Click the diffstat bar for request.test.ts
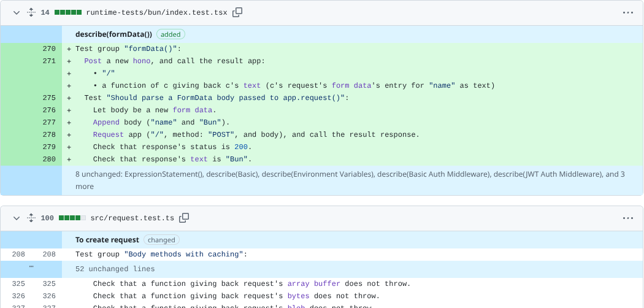The width and height of the screenshot is (644, 308). coord(73,218)
